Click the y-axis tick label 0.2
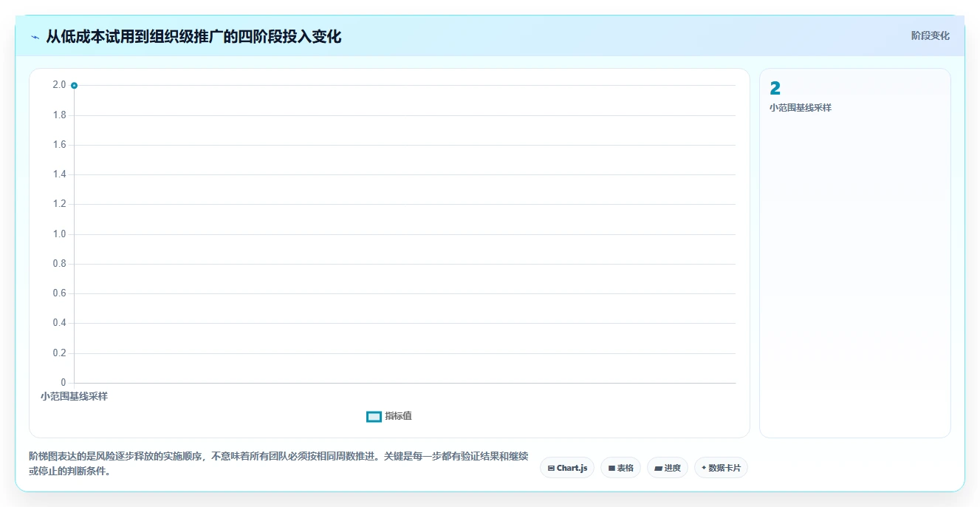This screenshot has width=980, height=507. tap(59, 353)
